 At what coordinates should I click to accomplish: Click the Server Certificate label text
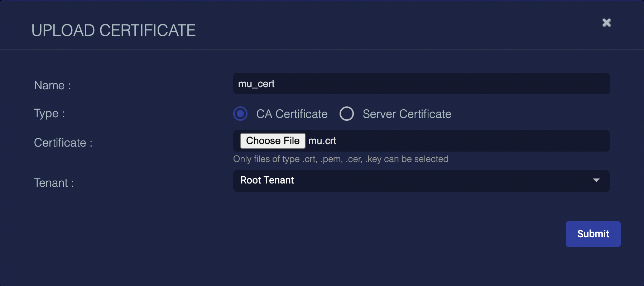pyautogui.click(x=407, y=114)
